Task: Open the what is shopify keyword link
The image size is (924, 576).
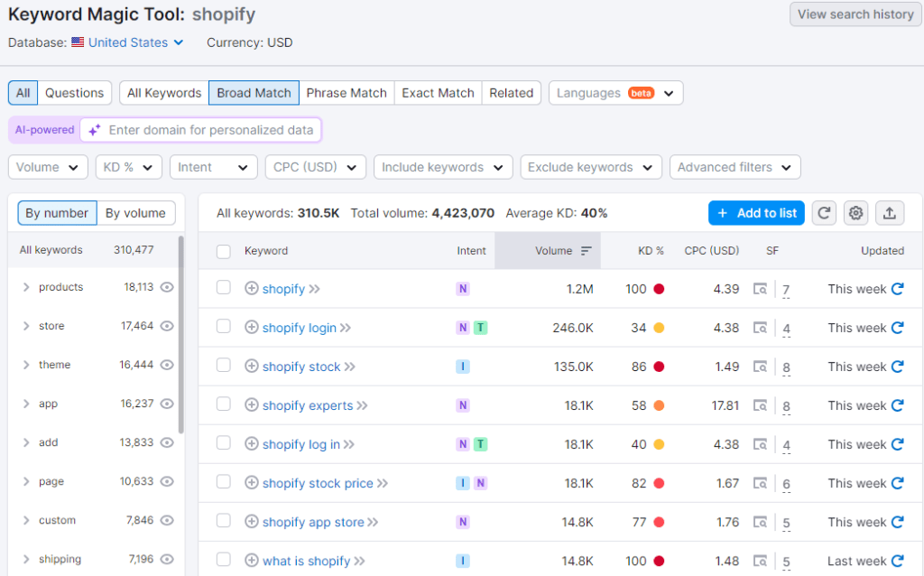Action: point(306,561)
